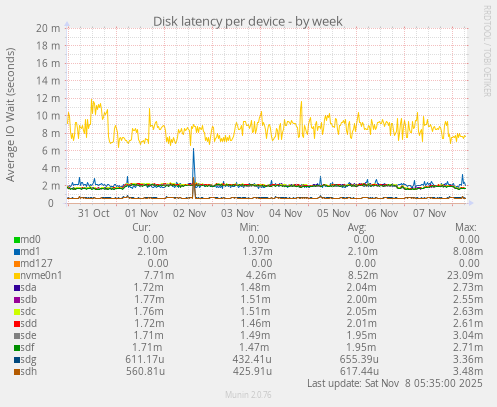Select the nvme0n1 legend label
This screenshot has width=497, height=407.
pos(41,275)
